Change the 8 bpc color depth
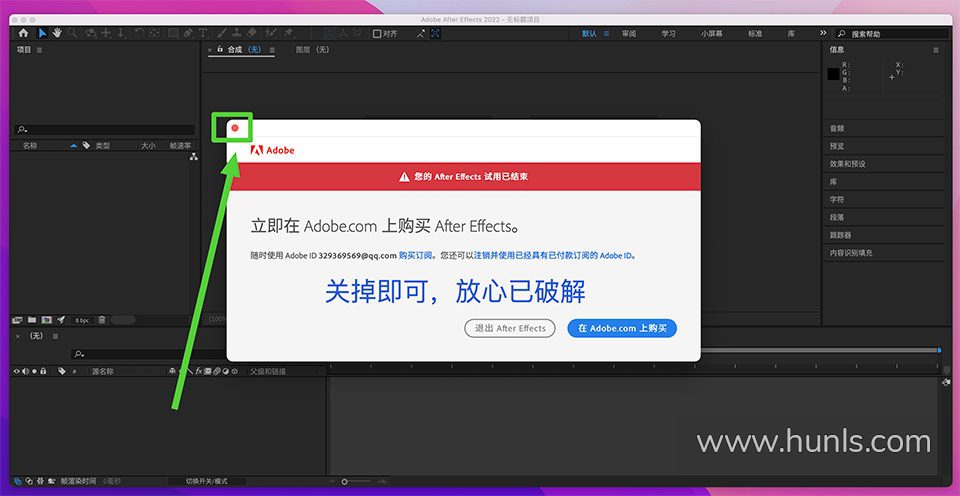960x496 pixels. point(82,320)
